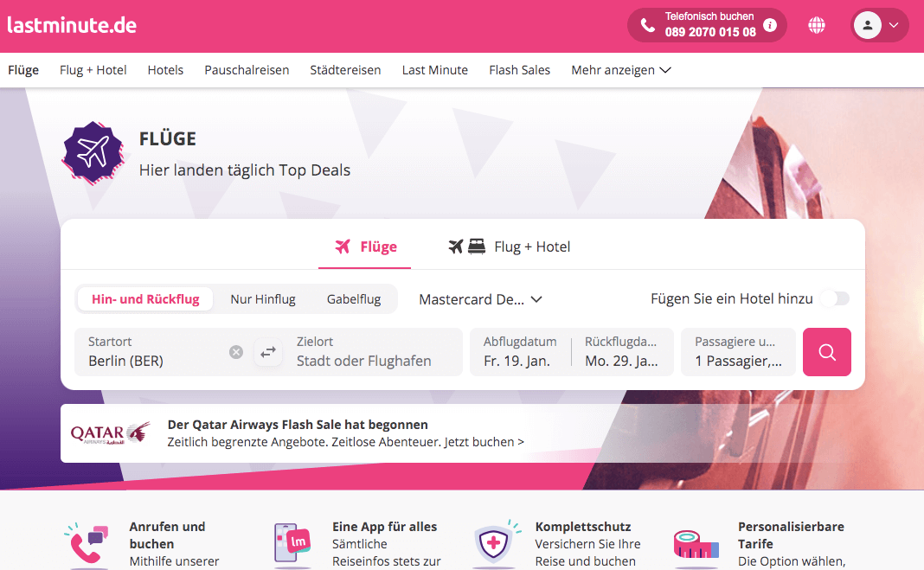The width and height of the screenshot is (924, 570).
Task: Click the Personalisierbare Tarife heading
Action: pyautogui.click(x=791, y=535)
